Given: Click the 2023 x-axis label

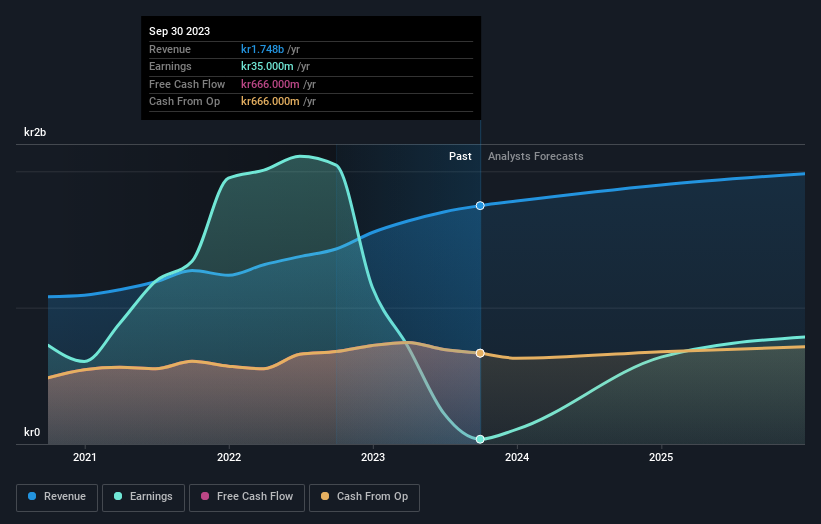Looking at the screenshot, I should (x=373, y=458).
